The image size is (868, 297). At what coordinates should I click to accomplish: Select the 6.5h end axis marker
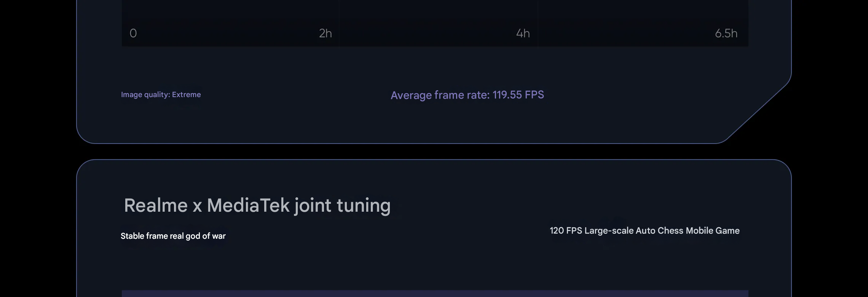(726, 34)
